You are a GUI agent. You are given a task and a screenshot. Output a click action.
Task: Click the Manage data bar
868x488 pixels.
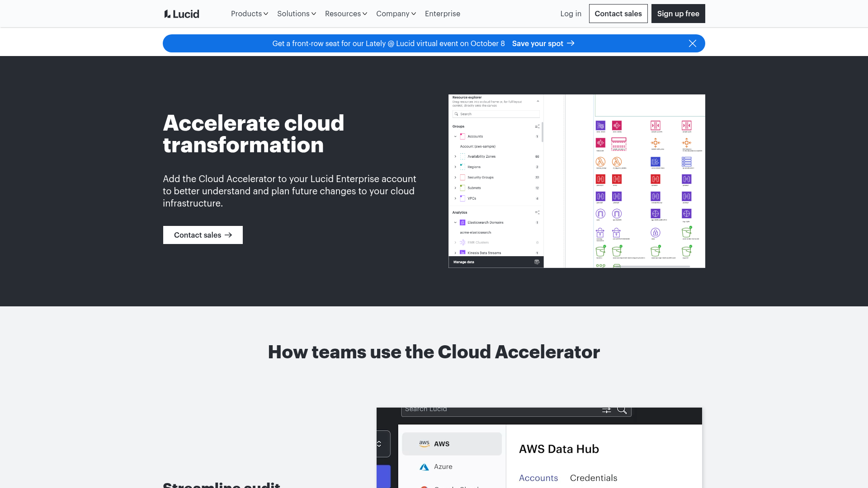pyautogui.click(x=496, y=262)
